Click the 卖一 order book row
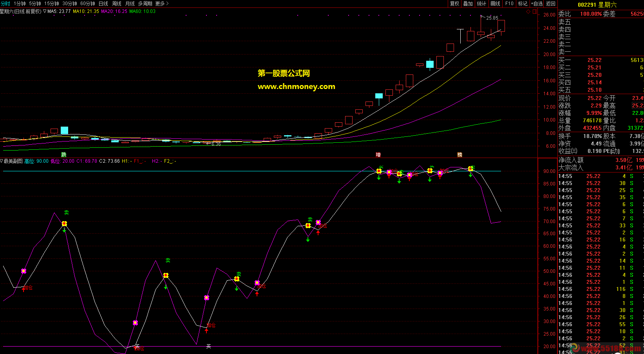This screenshot has width=644, height=354. [601, 52]
